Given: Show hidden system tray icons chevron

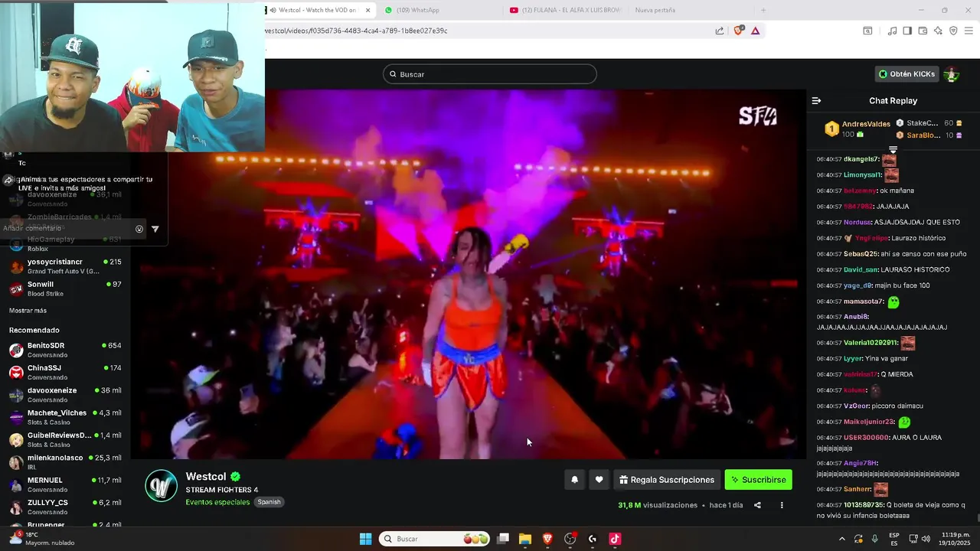Looking at the screenshot, I should 842,539.
